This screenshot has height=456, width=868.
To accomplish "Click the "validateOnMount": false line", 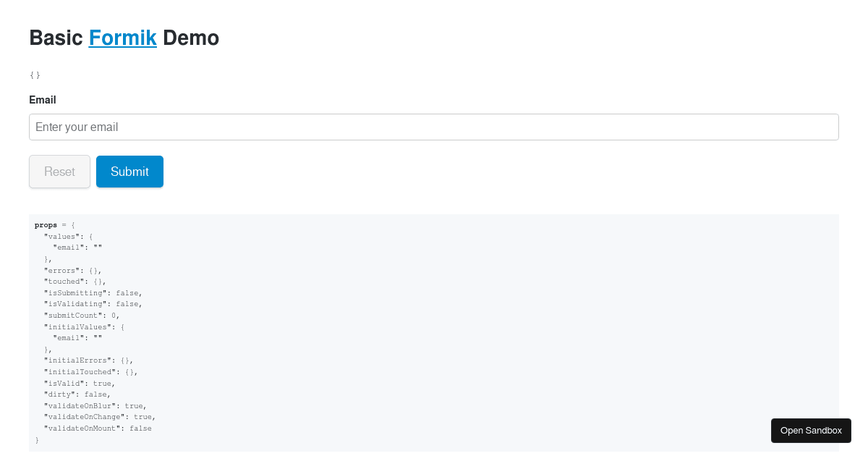I will pyautogui.click(x=98, y=428).
